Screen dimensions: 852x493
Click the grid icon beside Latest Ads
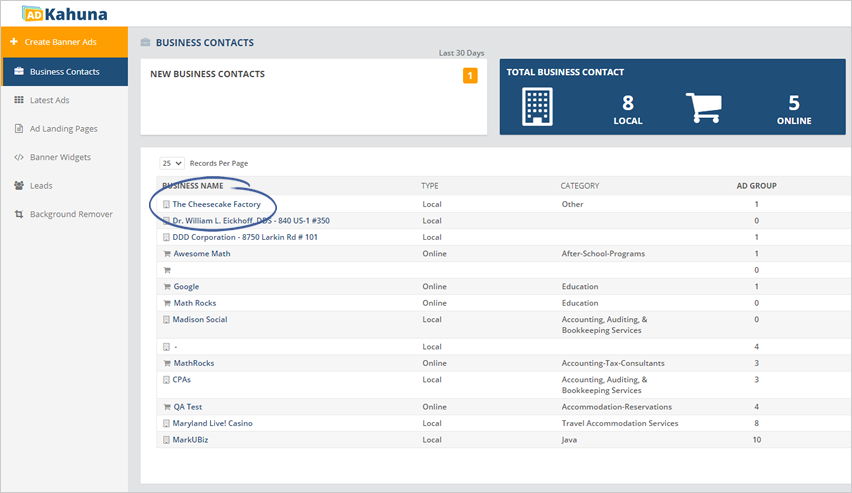(x=19, y=100)
